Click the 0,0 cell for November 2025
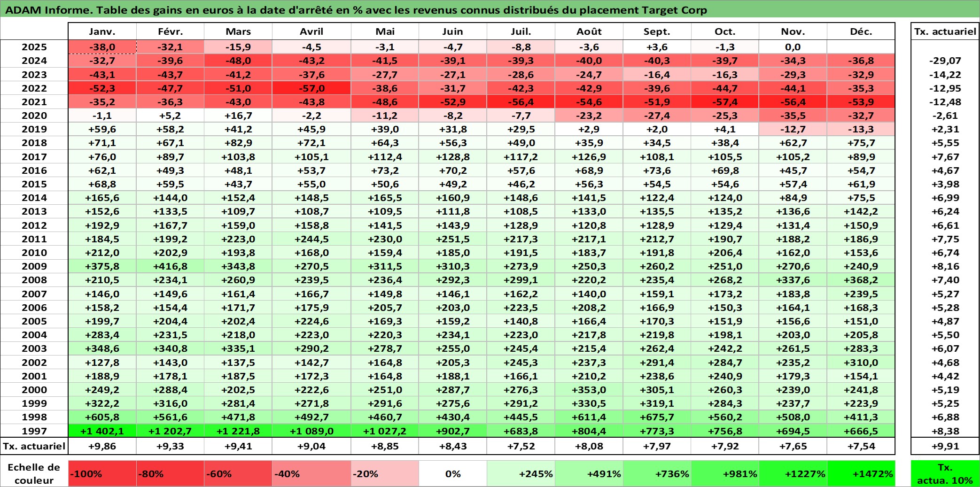The height and width of the screenshot is (487, 980). click(793, 47)
